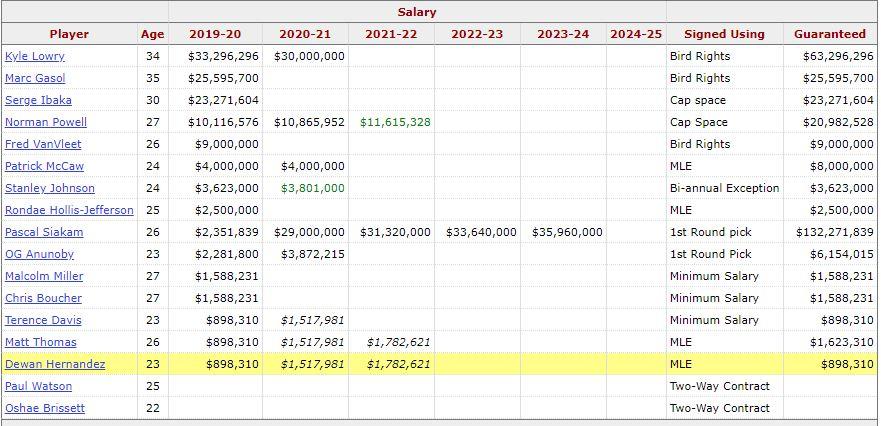Click the Guaranteed column header

click(830, 34)
